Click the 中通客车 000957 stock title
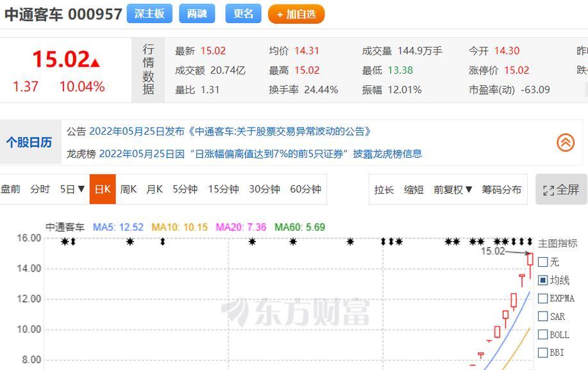This screenshot has width=588, height=370. click(63, 14)
